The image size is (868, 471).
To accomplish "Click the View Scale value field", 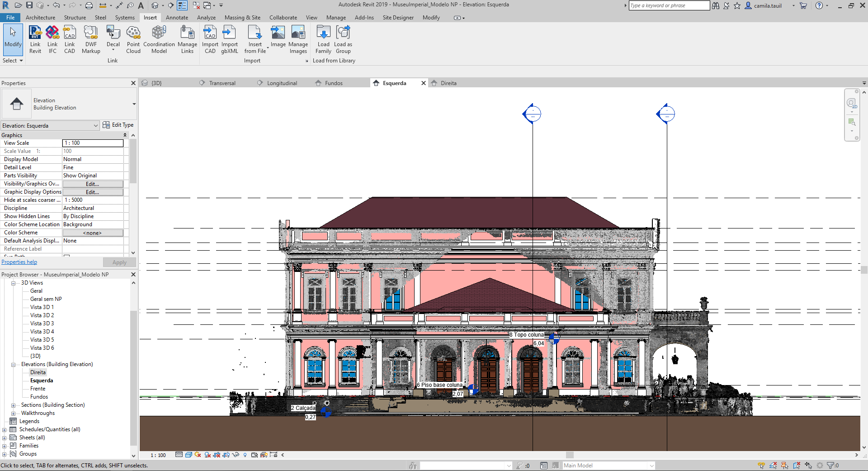I will coord(93,143).
